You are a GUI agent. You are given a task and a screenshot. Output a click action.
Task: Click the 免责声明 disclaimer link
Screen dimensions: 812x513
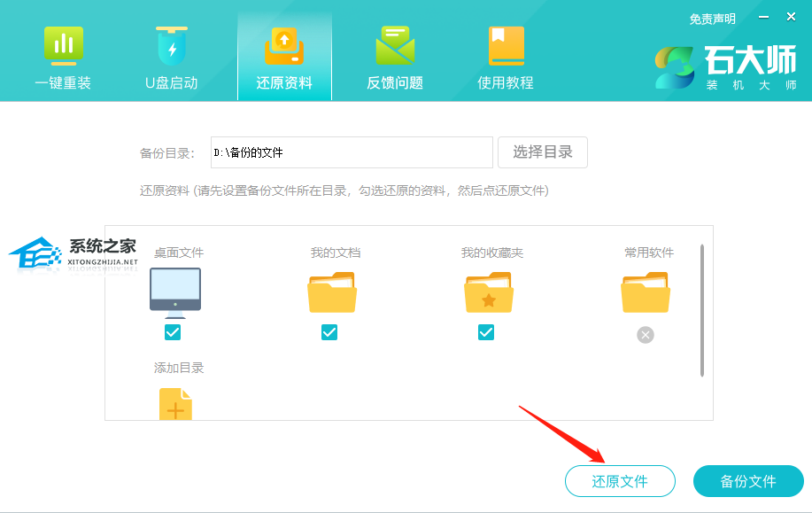coord(712,19)
